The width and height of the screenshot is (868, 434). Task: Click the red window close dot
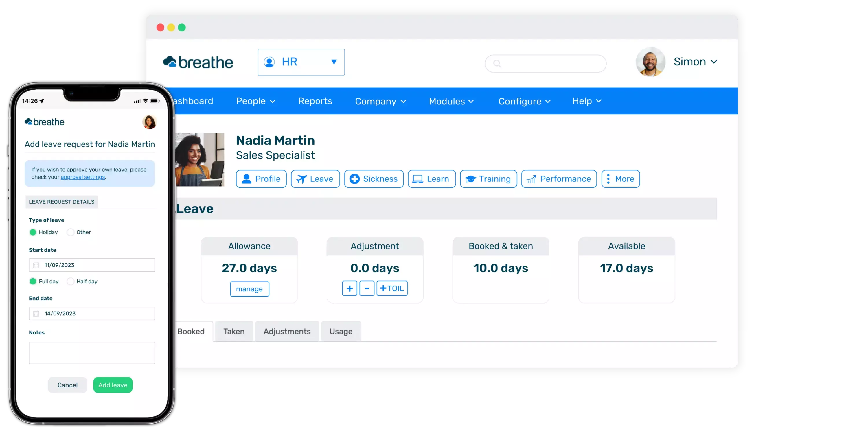point(160,27)
